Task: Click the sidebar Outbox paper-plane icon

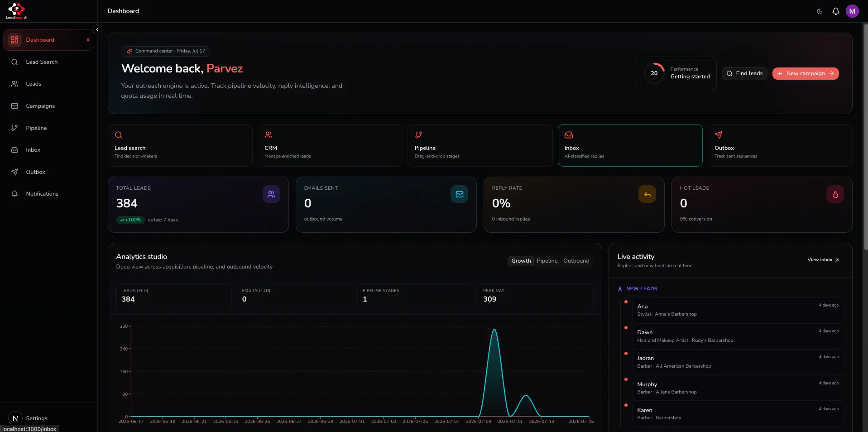Action: pyautogui.click(x=14, y=172)
